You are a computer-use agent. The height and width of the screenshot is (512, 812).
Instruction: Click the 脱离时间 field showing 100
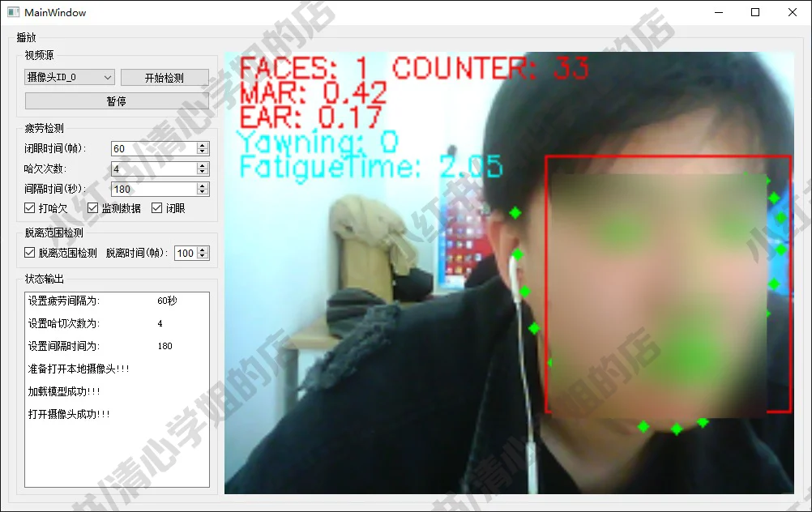pos(188,252)
